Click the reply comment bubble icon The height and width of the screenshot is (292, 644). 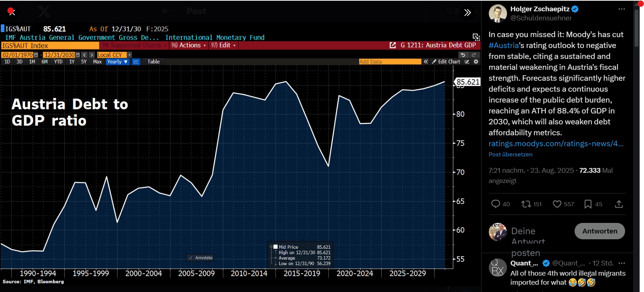pos(495,204)
